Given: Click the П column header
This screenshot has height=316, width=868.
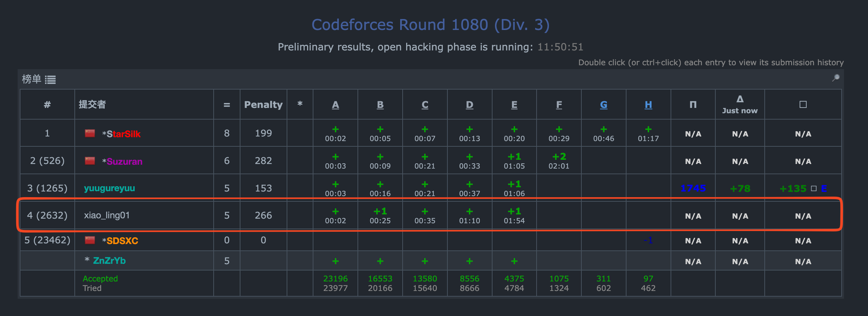Looking at the screenshot, I should tap(693, 104).
